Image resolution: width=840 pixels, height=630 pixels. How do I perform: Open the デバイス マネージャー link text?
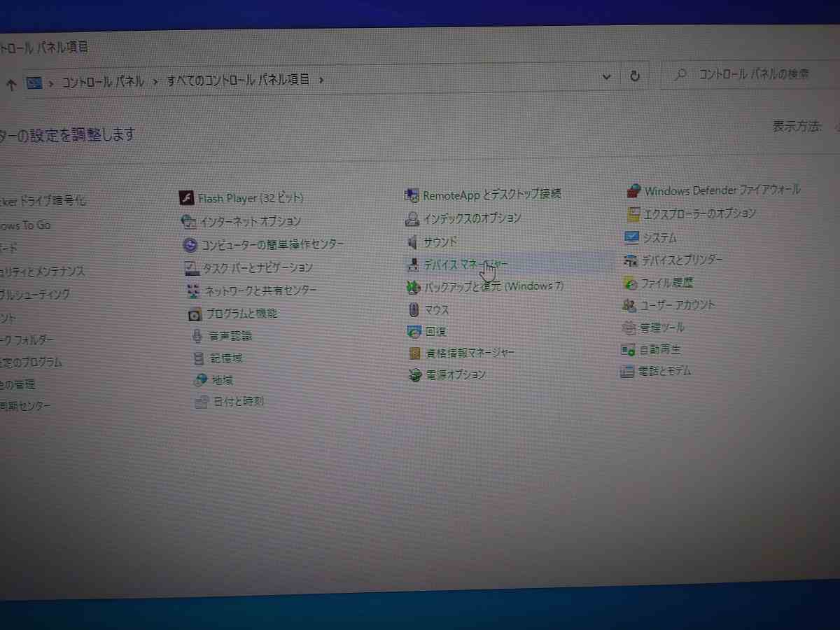click(465, 265)
